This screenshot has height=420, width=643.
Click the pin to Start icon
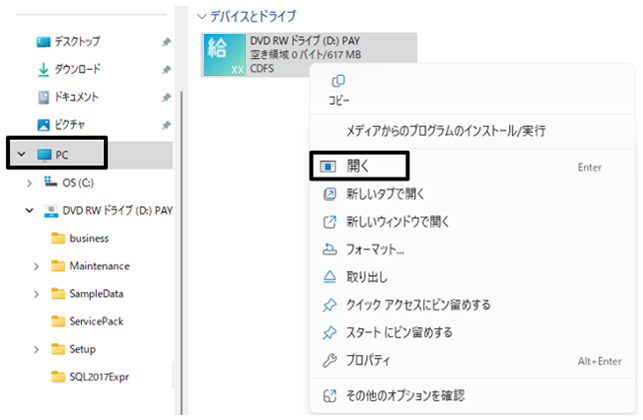click(x=330, y=332)
